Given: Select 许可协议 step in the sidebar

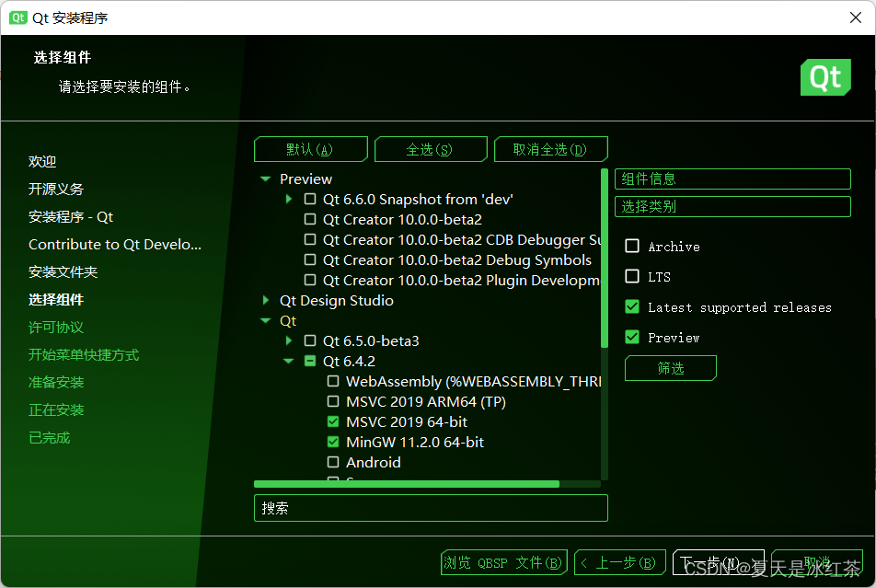Looking at the screenshot, I should pyautogui.click(x=56, y=327).
